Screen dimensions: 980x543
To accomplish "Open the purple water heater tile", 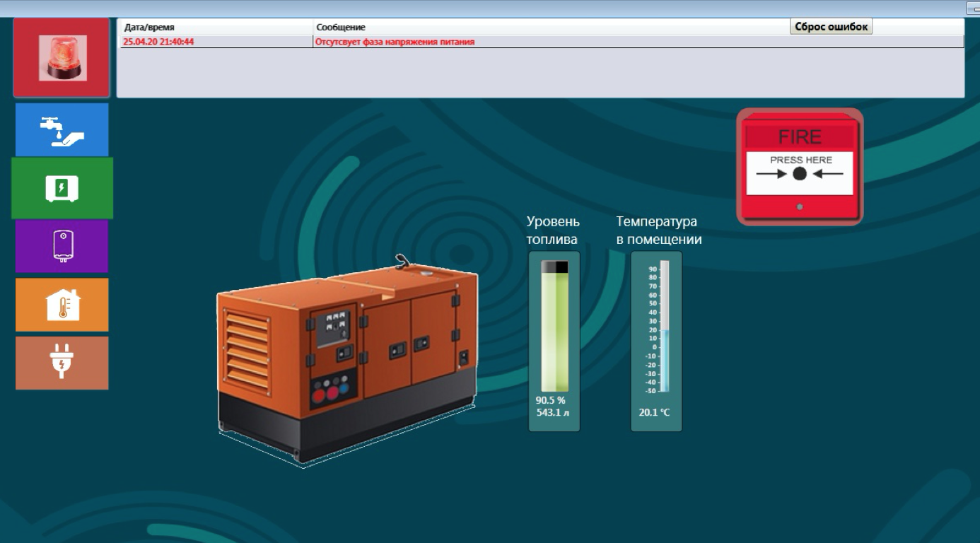I will [62, 246].
